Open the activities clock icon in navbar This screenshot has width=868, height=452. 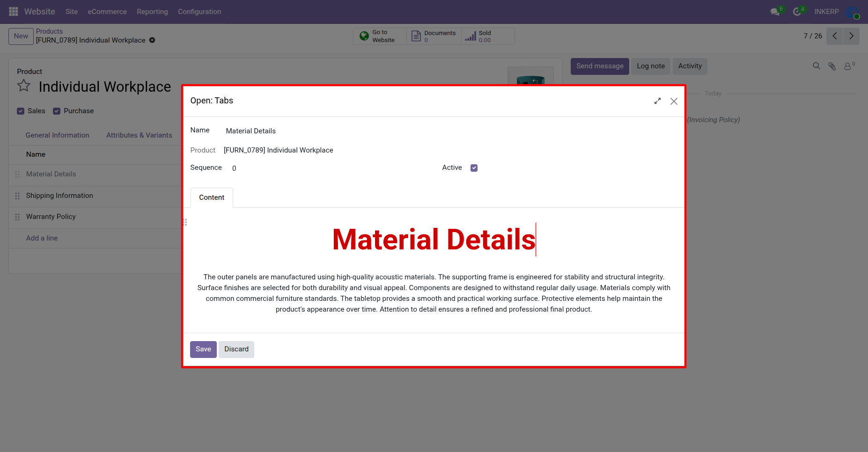pos(798,11)
